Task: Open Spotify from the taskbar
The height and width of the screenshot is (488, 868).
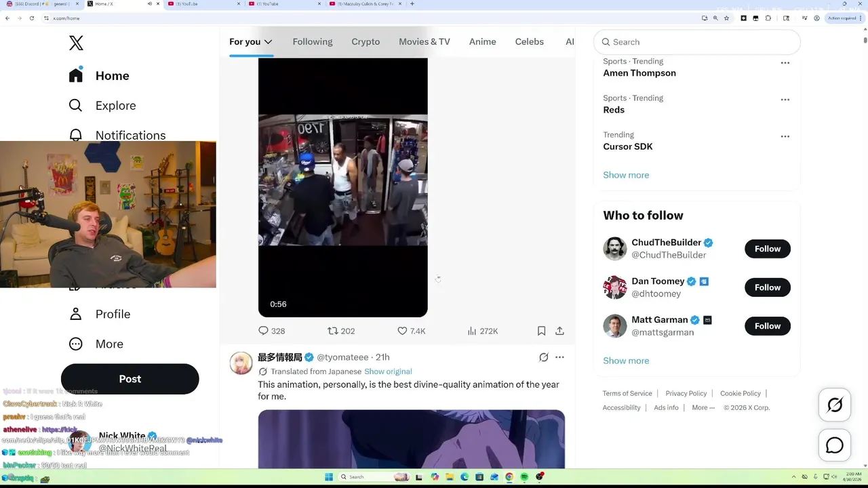Action: [524, 477]
